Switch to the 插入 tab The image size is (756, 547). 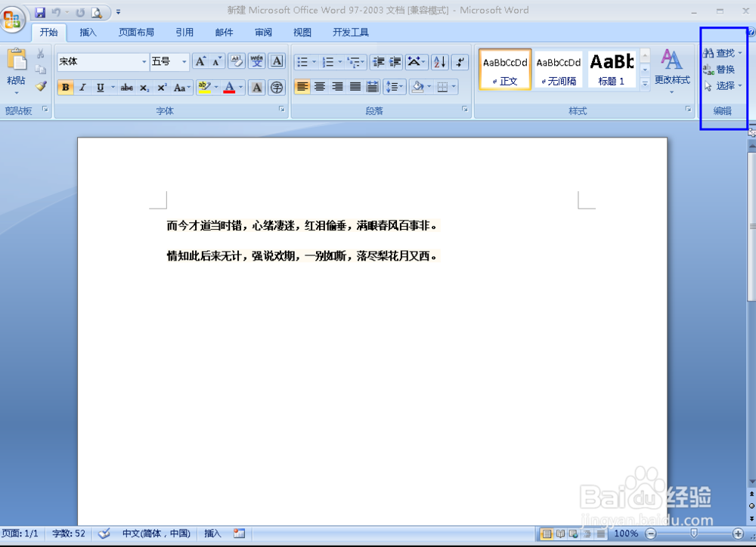(x=88, y=32)
